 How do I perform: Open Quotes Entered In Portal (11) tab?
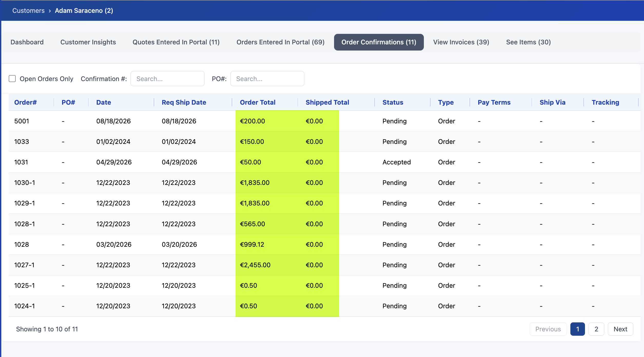coord(176,42)
